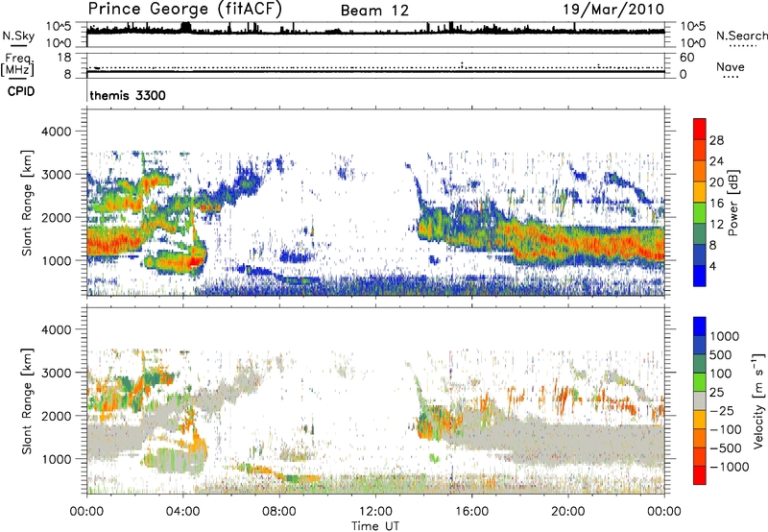Click the "4" value on Power color bar
768x532 pixels.
point(712,267)
